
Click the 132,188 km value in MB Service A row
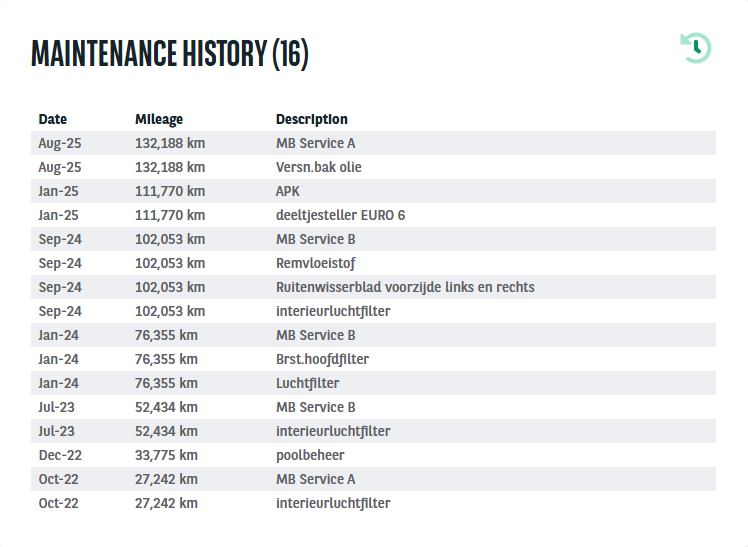[x=170, y=143]
